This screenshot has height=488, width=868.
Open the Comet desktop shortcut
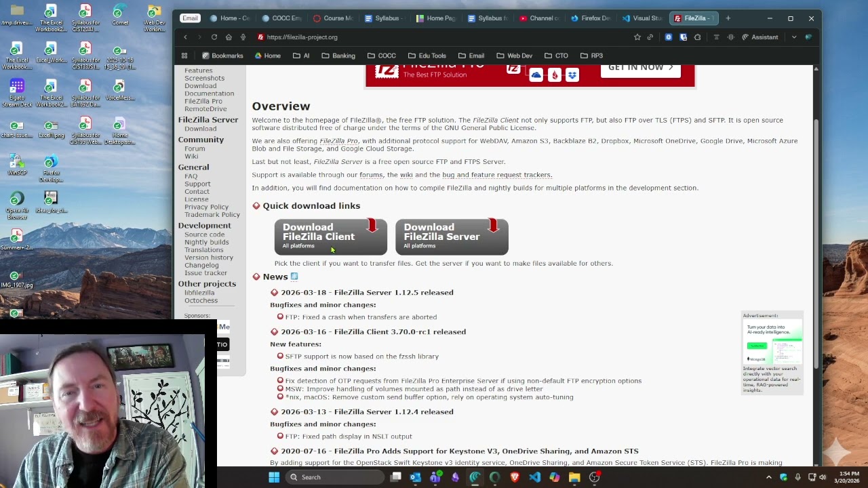coord(120,15)
